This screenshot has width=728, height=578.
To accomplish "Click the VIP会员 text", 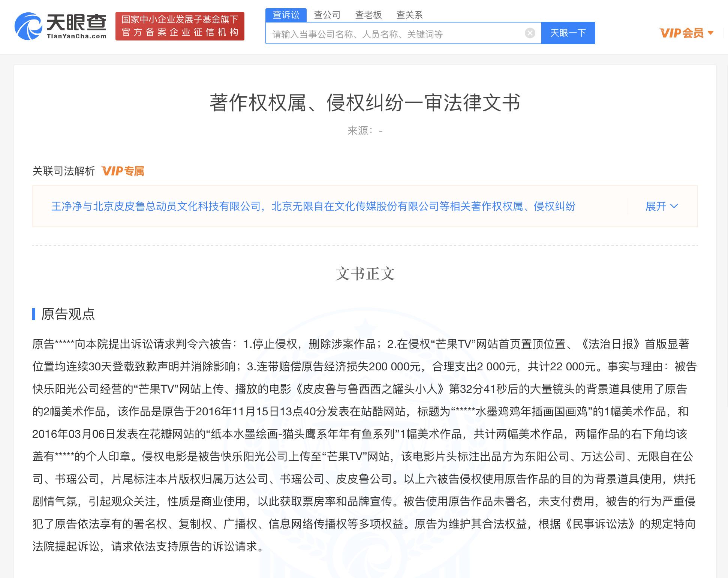I will click(x=682, y=33).
